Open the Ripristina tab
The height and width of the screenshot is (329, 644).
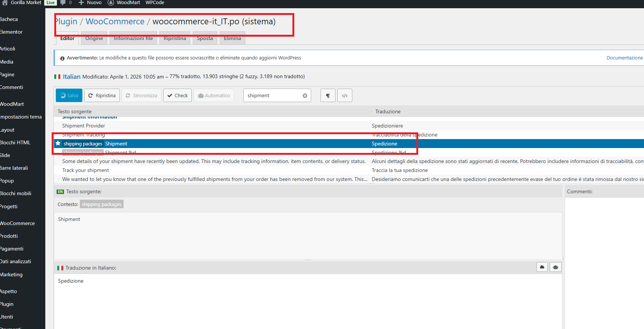point(175,39)
